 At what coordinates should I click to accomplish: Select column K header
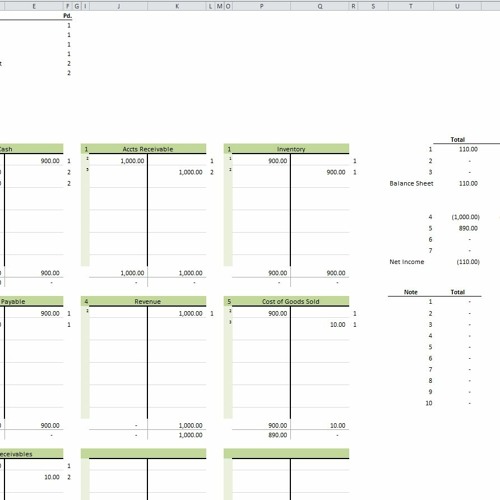coord(177,6)
